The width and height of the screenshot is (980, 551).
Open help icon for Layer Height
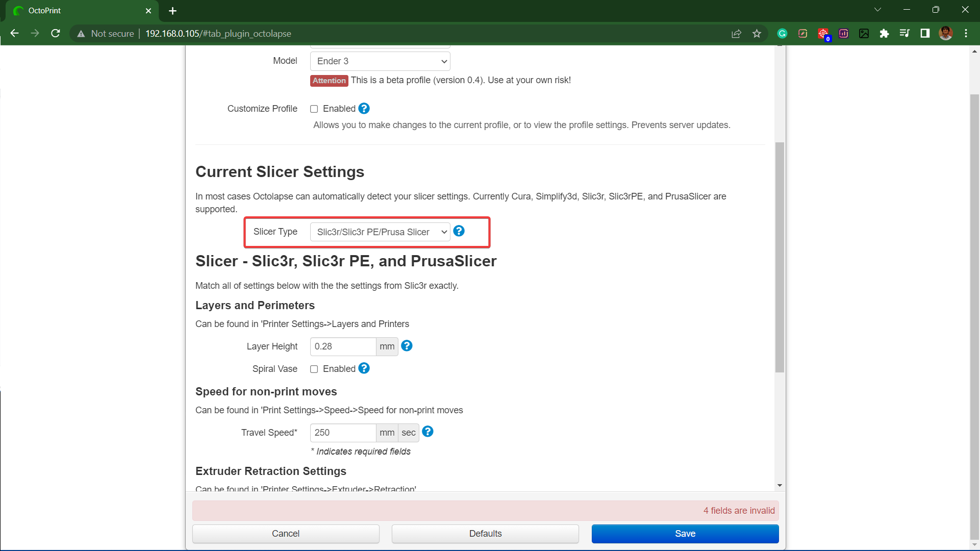coord(407,346)
